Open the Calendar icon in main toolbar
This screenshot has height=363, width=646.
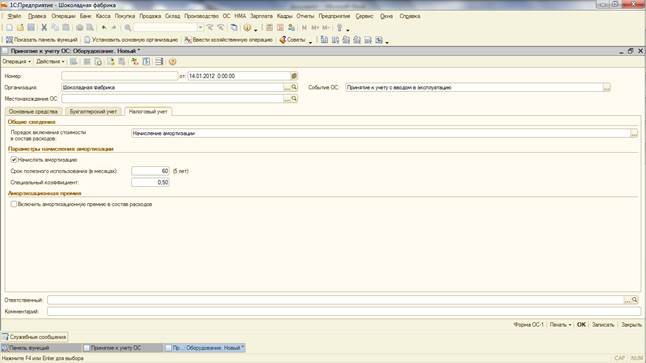coord(280,28)
